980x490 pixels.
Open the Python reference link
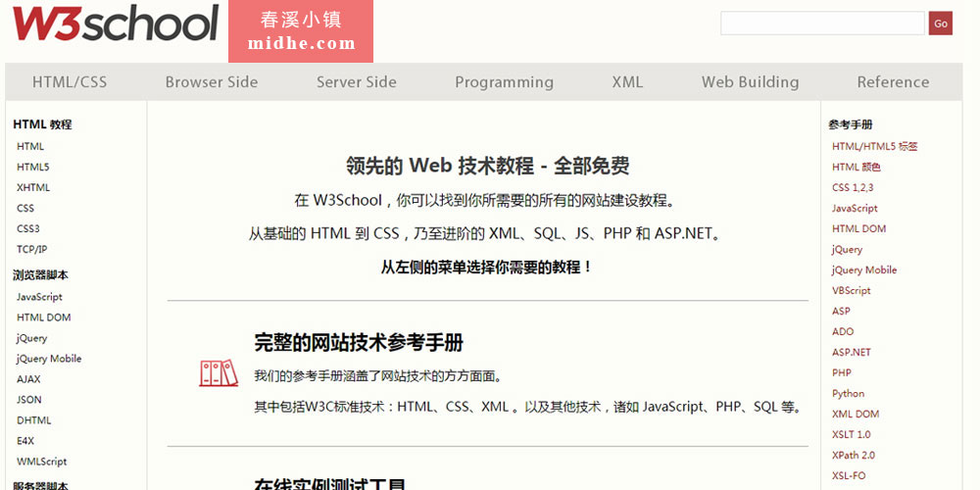848,394
